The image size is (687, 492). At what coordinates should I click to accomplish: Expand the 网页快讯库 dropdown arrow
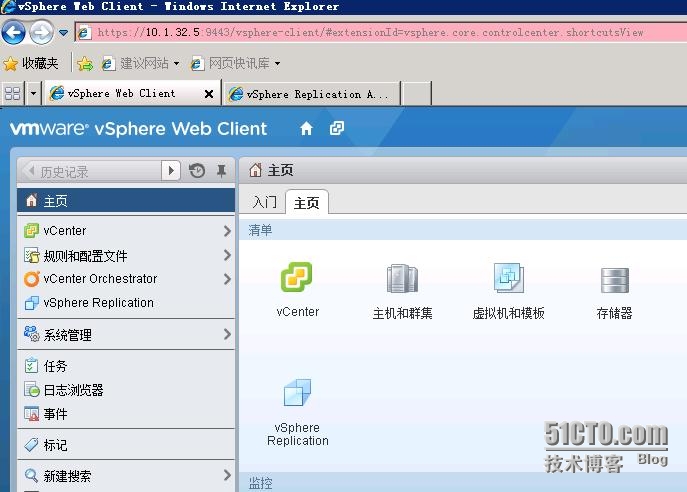click(277, 64)
